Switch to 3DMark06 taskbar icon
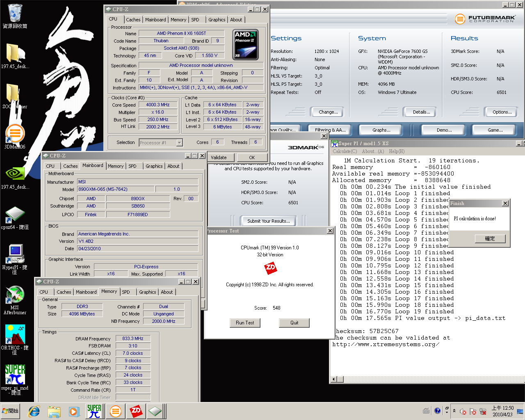The width and height of the screenshot is (525, 420). pos(116,411)
